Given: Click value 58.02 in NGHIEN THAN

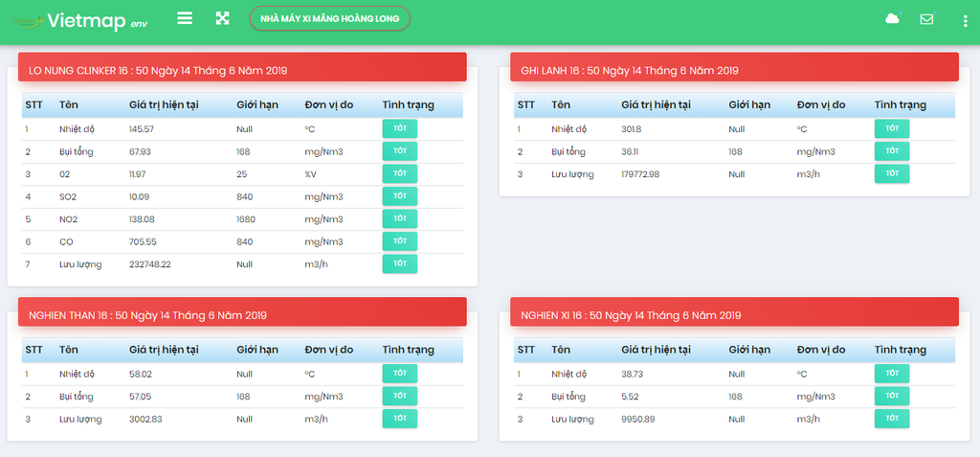Looking at the screenshot, I should pos(140,374).
